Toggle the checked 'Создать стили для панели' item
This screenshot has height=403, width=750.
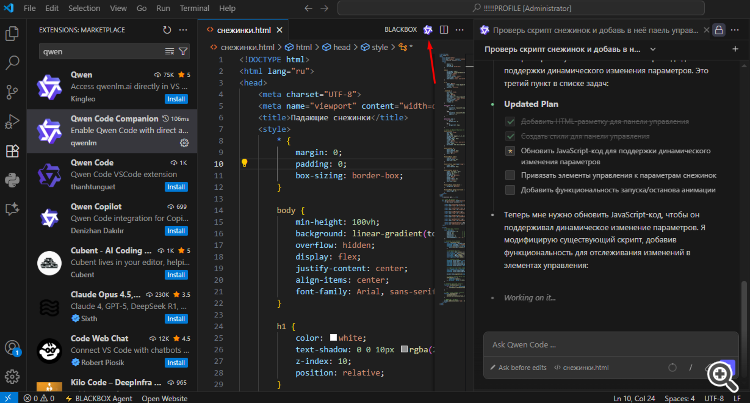coord(510,135)
